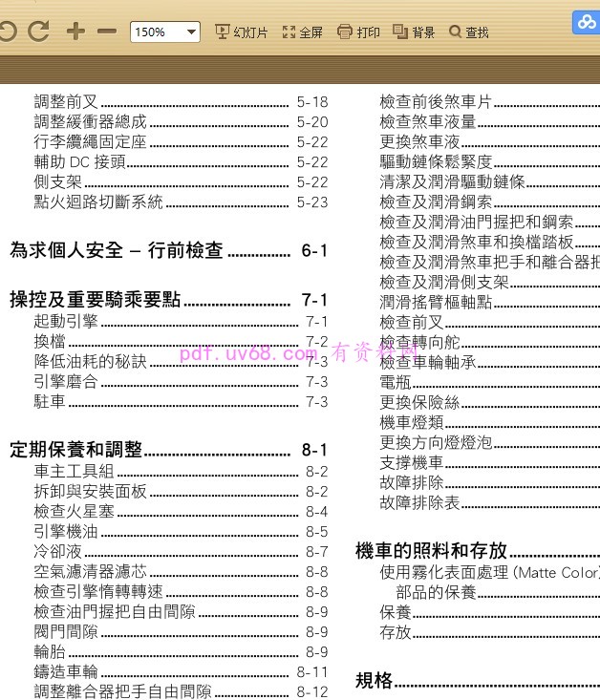
Task: Change the background (背景)
Action: point(415,32)
